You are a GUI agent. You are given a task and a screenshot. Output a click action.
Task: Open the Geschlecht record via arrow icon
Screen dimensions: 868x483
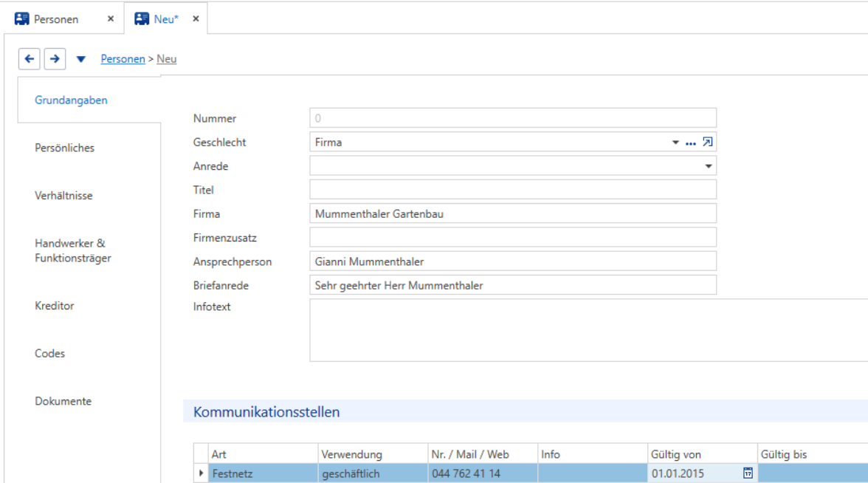point(707,143)
